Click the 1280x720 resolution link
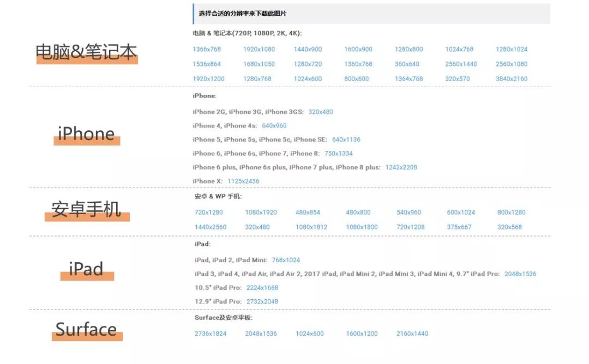Image resolution: width=589 pixels, height=364 pixels. click(x=308, y=64)
